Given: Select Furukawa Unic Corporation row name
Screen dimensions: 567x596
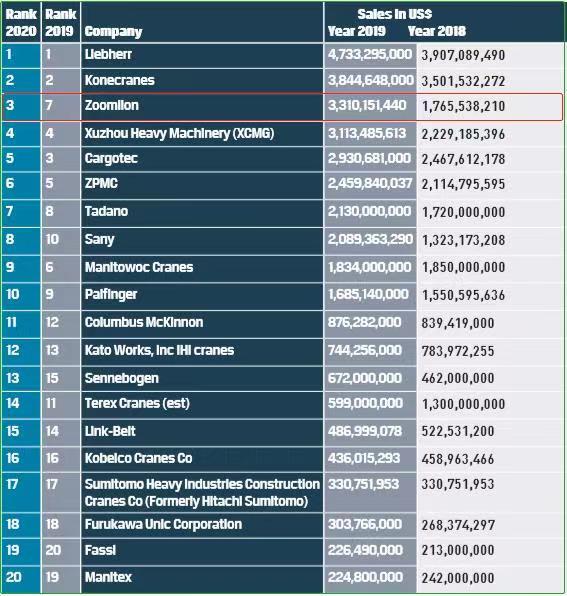Looking at the screenshot, I should point(163,525).
